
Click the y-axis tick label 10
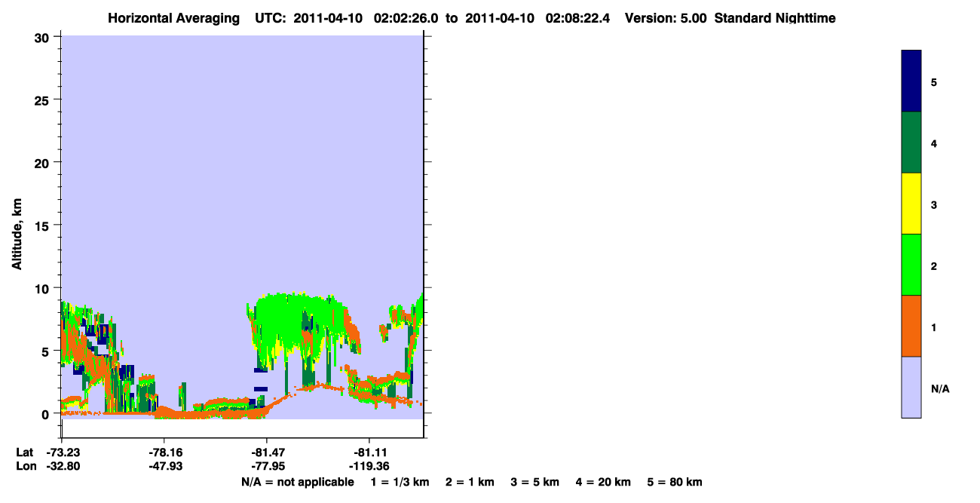point(44,288)
